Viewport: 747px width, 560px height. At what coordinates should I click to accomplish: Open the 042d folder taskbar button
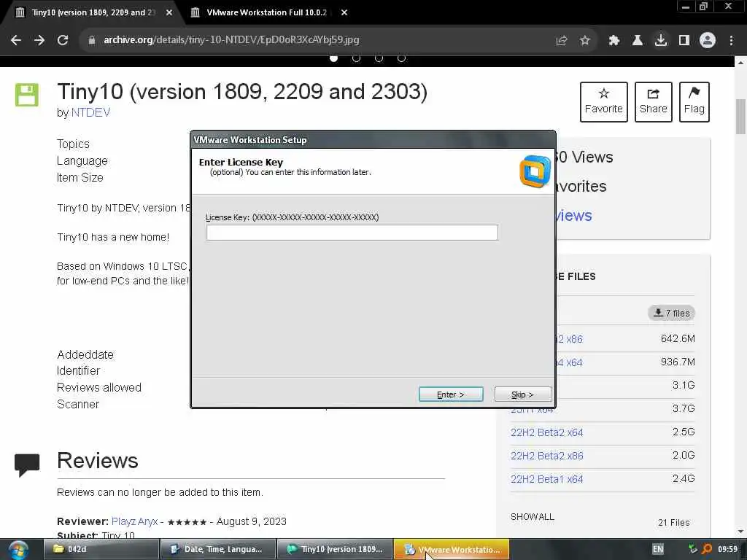(x=101, y=549)
